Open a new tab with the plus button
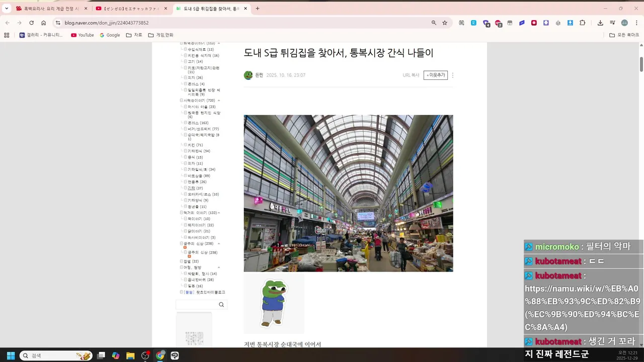Image resolution: width=644 pixels, height=362 pixels. pos(258,9)
